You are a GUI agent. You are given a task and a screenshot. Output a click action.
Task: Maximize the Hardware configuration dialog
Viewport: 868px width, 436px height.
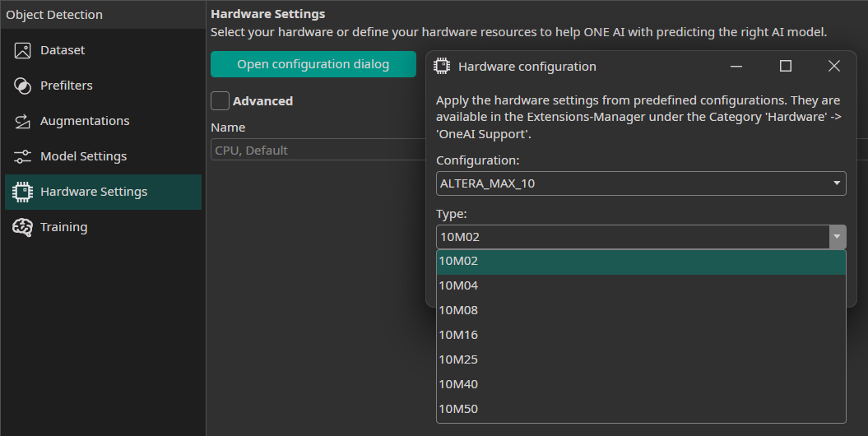point(785,66)
